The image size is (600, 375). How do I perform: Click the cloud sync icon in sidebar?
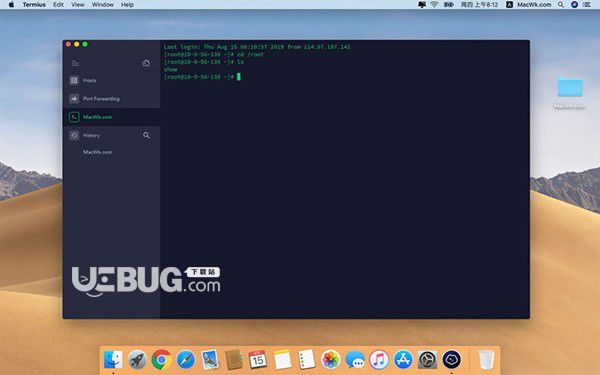(x=146, y=63)
